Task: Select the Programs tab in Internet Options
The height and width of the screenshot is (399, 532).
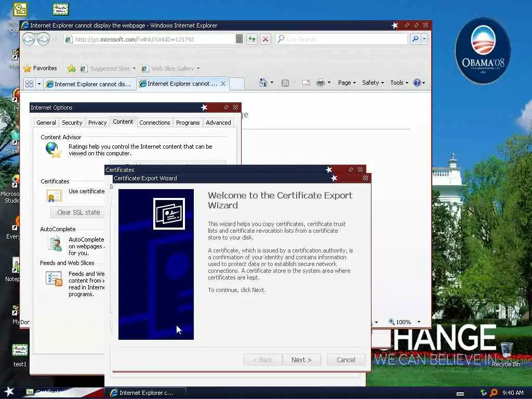Action: click(188, 123)
